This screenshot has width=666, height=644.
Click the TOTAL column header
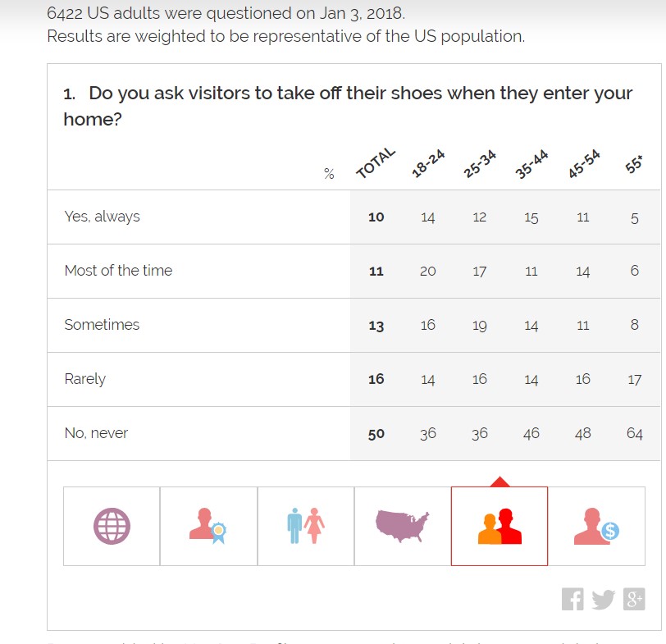pos(376,163)
